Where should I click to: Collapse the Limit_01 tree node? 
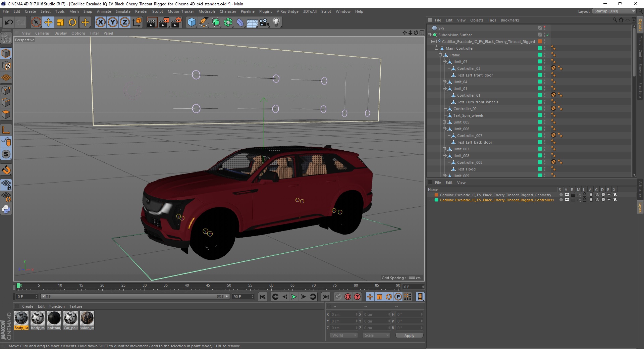(x=444, y=89)
